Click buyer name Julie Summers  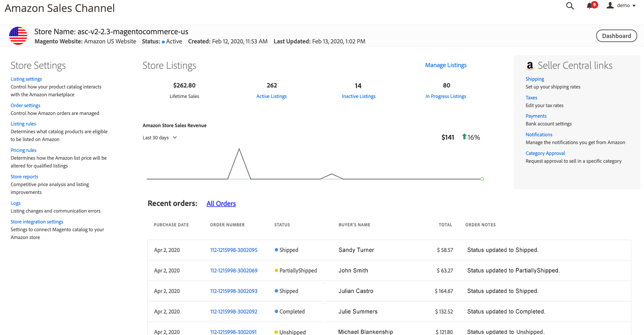click(358, 312)
